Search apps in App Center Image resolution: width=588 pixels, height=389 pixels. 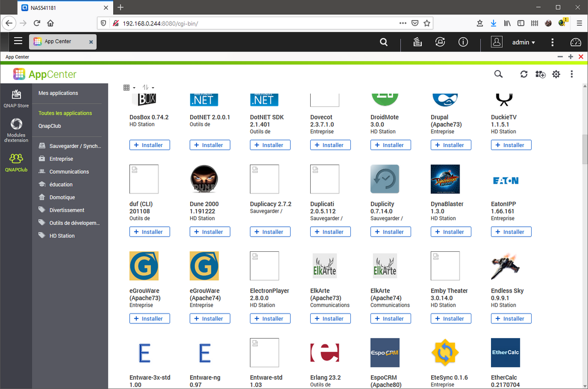tap(498, 74)
